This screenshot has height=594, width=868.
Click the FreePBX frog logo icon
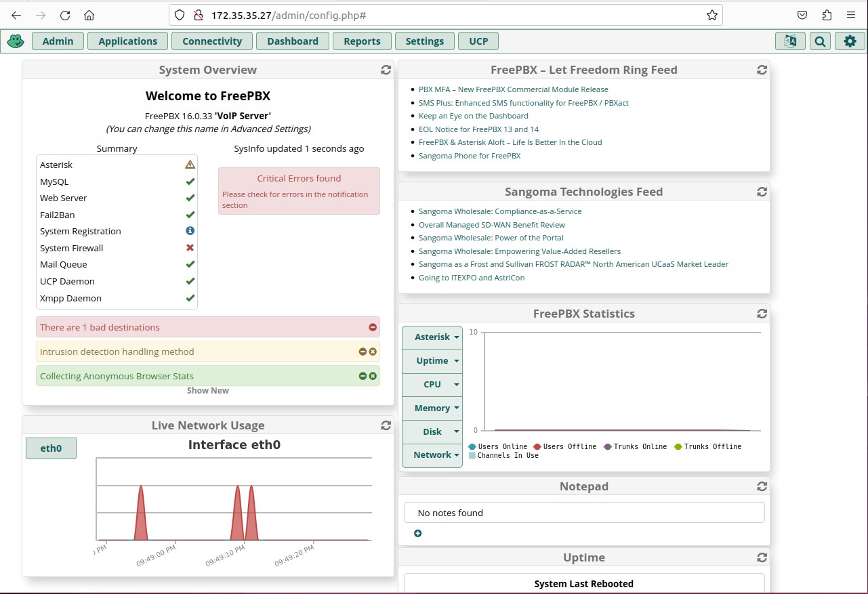16,41
